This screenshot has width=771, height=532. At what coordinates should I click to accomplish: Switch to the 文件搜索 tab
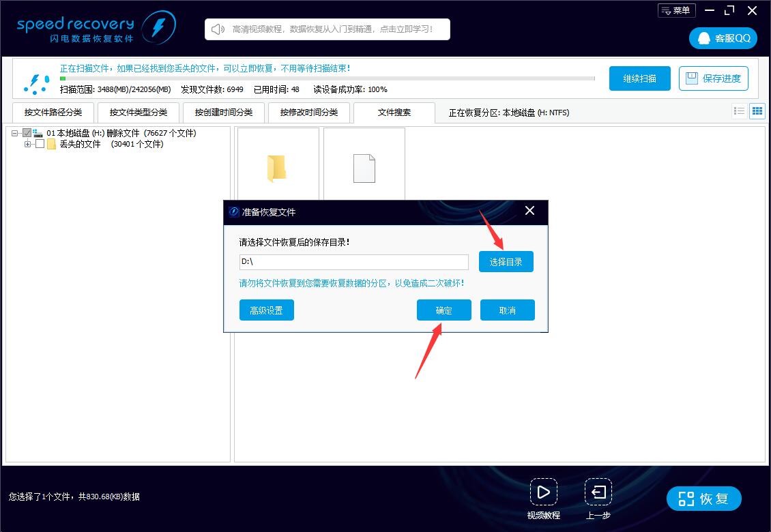click(394, 112)
